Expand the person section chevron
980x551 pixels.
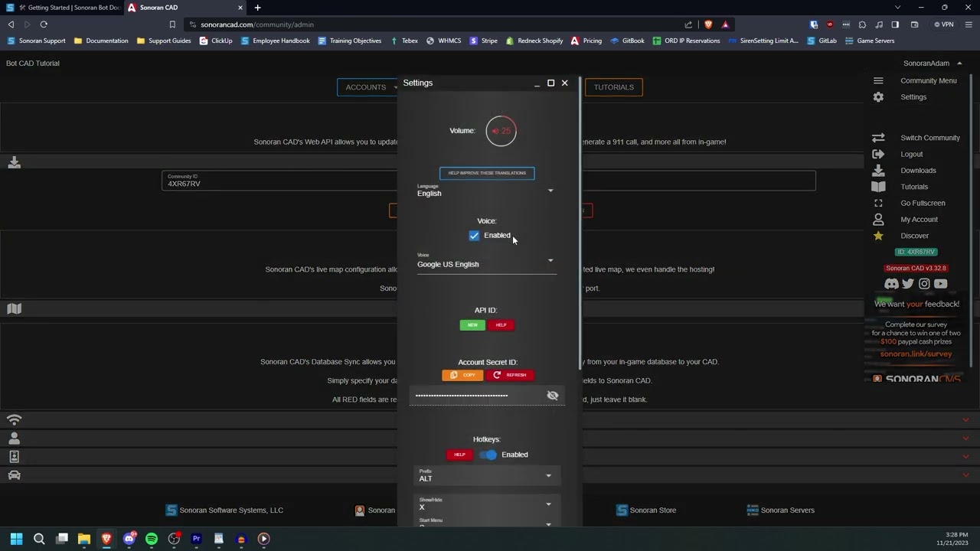pos(965,439)
